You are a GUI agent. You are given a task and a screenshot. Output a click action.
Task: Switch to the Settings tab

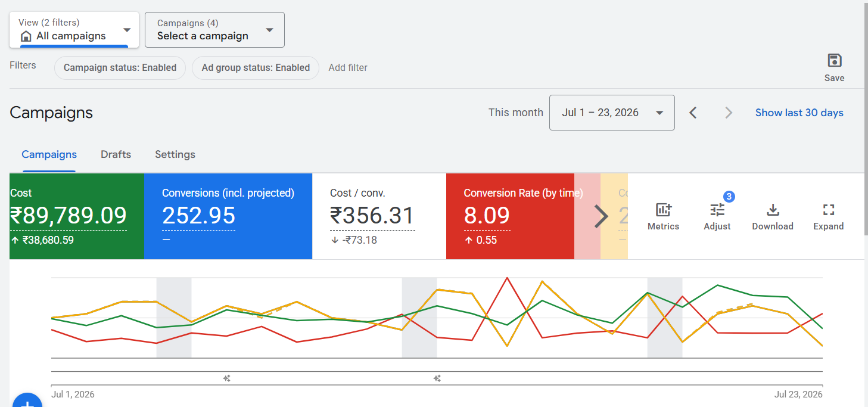click(175, 154)
